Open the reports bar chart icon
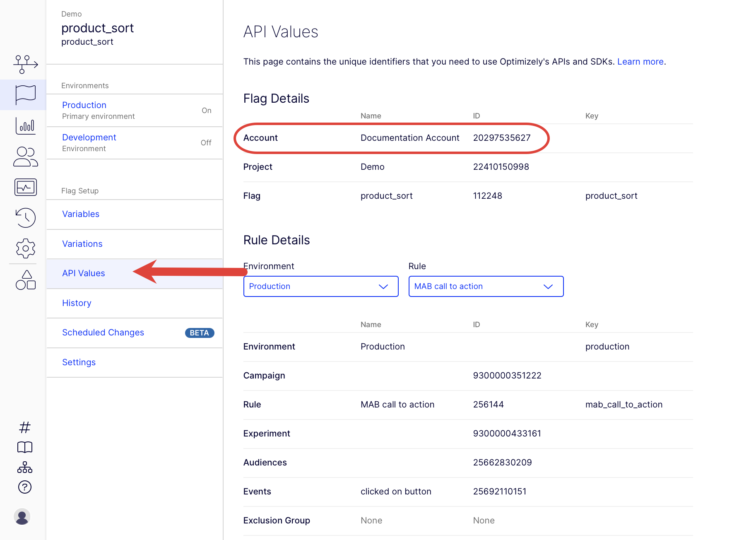This screenshot has height=540, width=756. click(x=25, y=126)
